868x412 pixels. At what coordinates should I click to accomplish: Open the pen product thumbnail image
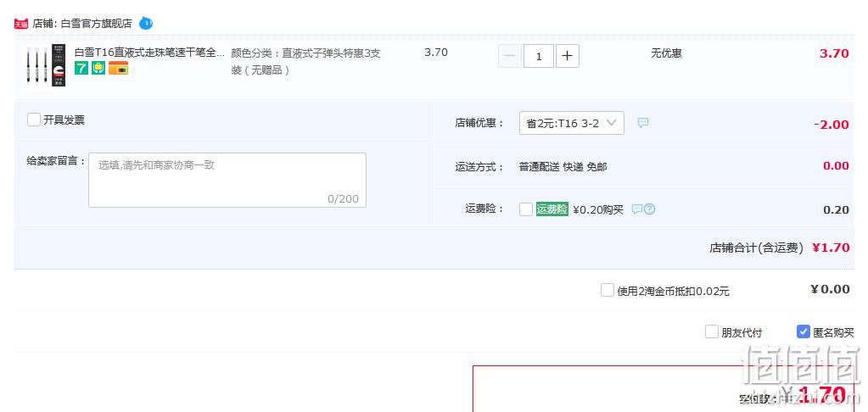tap(46, 64)
